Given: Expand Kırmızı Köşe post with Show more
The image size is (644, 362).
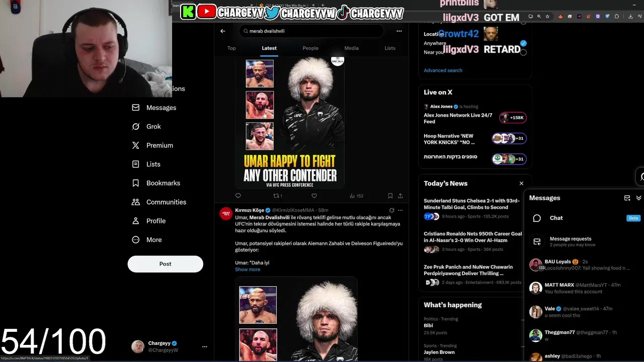Looking at the screenshot, I should [x=248, y=269].
